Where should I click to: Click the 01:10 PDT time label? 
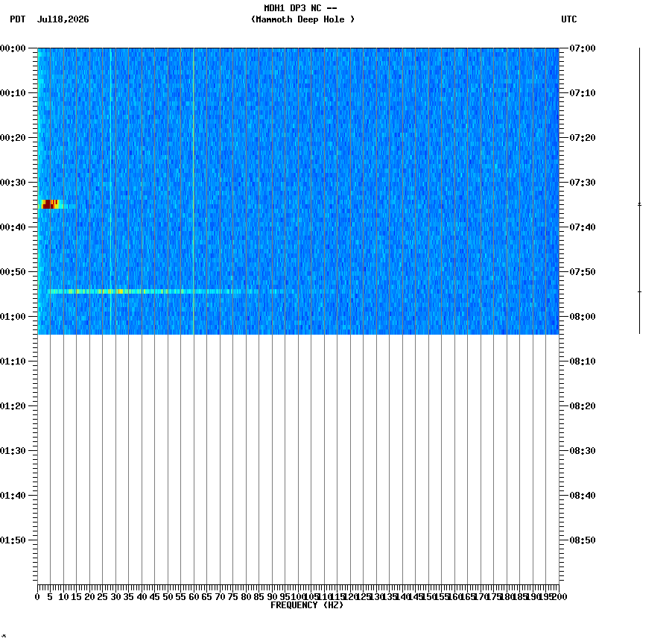tap(13, 362)
